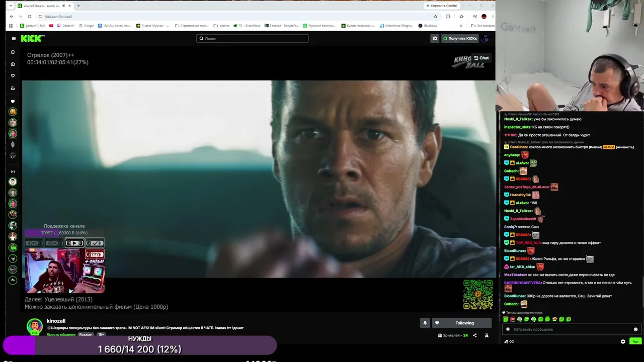Open chat settings gear

click(623, 341)
